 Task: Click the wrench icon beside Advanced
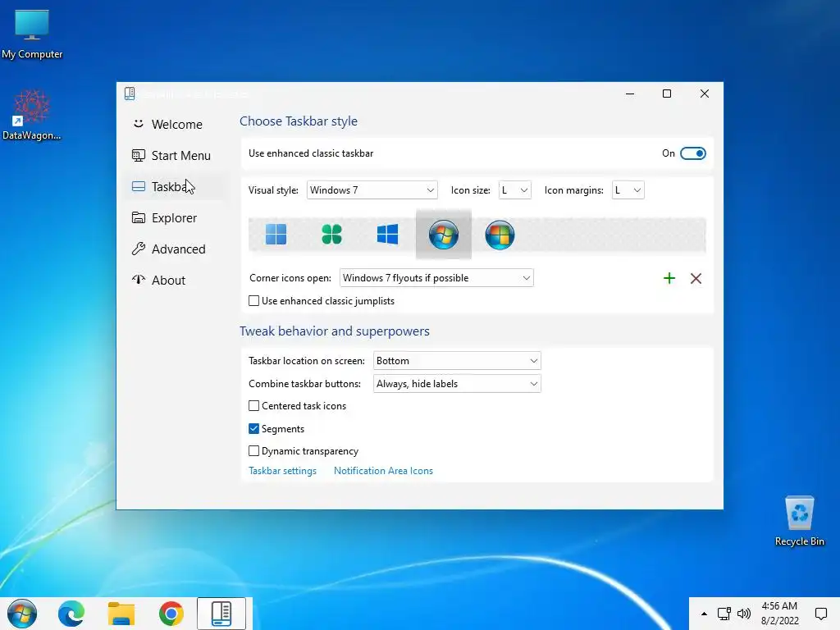click(138, 249)
